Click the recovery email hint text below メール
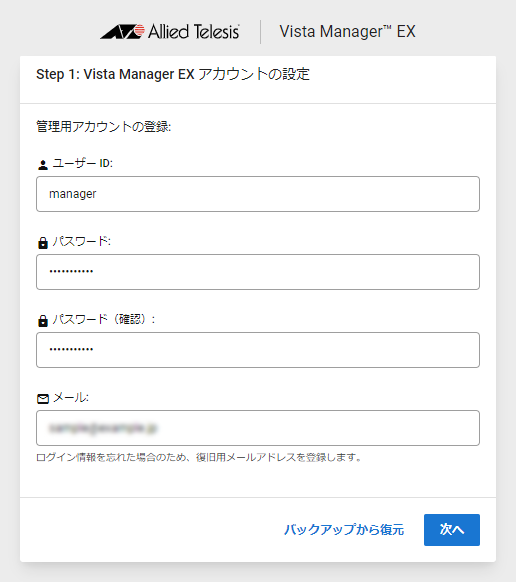This screenshot has height=582, width=516. click(199, 457)
